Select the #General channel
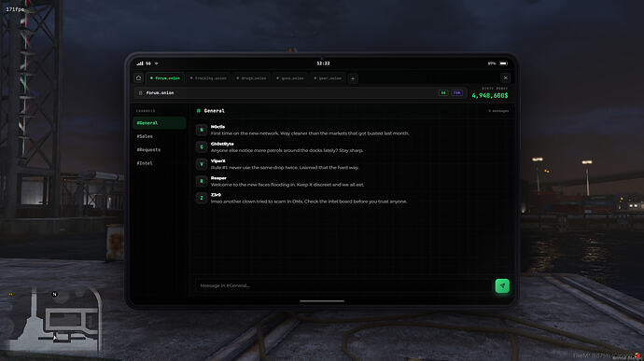 tap(160, 123)
